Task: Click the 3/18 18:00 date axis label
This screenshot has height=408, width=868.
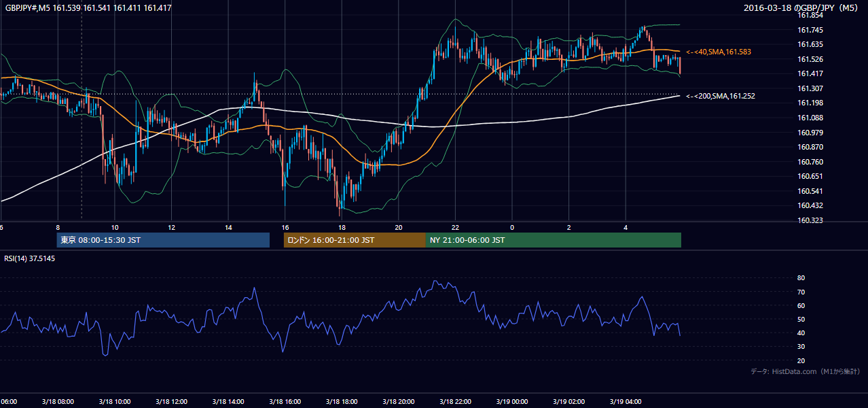Action: click(x=342, y=402)
